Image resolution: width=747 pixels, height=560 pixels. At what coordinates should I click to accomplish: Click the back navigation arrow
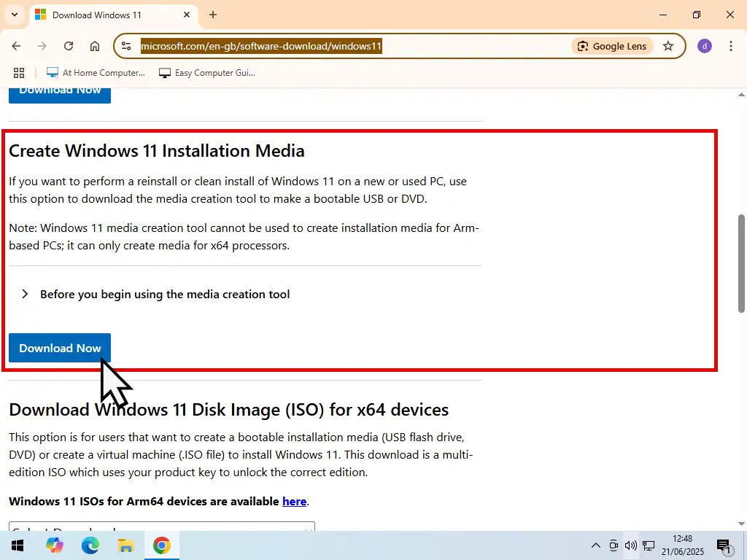tap(16, 46)
